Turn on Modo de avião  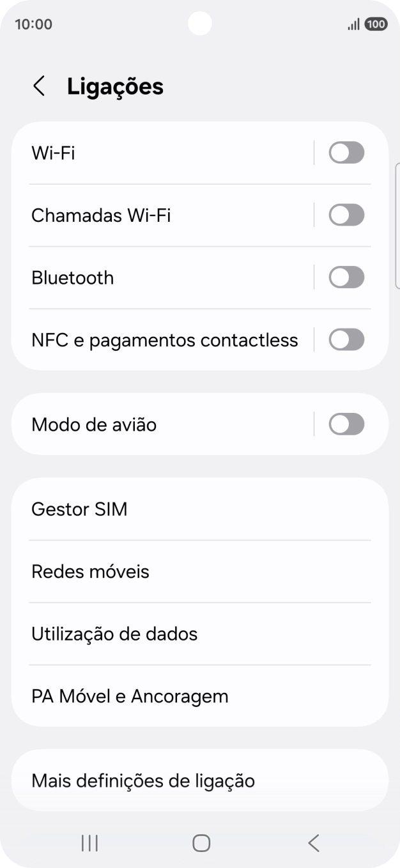(346, 424)
